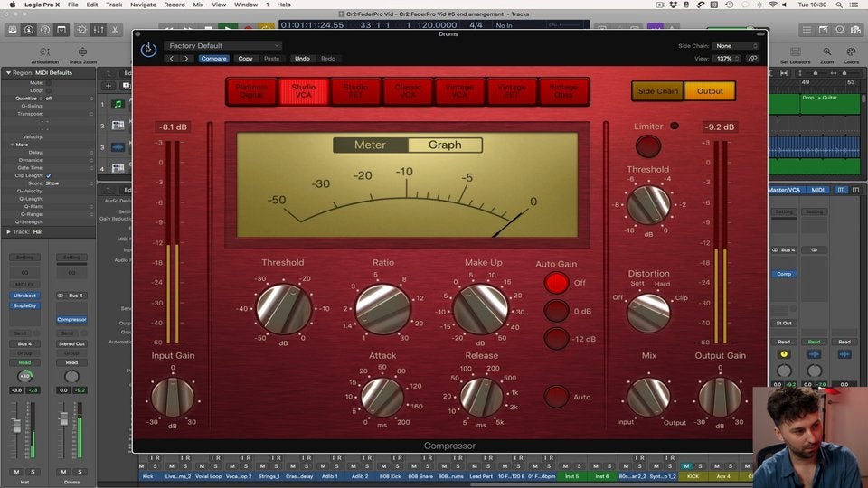Screen dimensions: 868x488
Task: Open the Factory Default preset dropdown
Action: (223, 45)
